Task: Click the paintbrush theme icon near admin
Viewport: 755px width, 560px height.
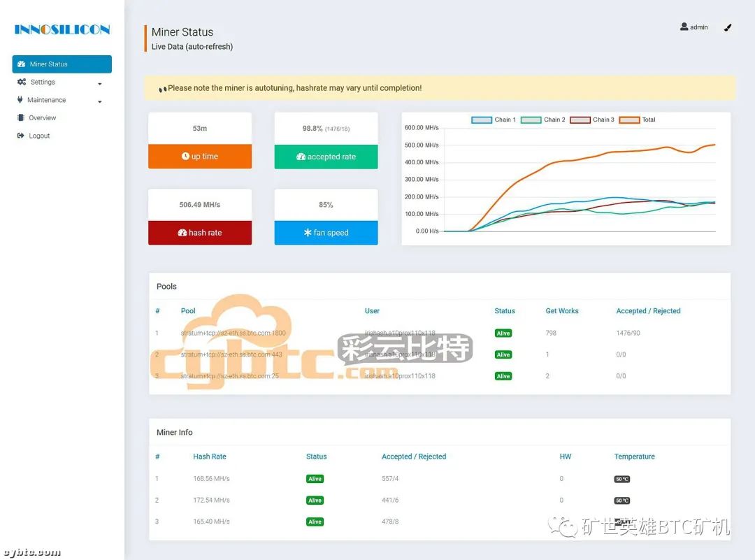Action: pos(728,28)
